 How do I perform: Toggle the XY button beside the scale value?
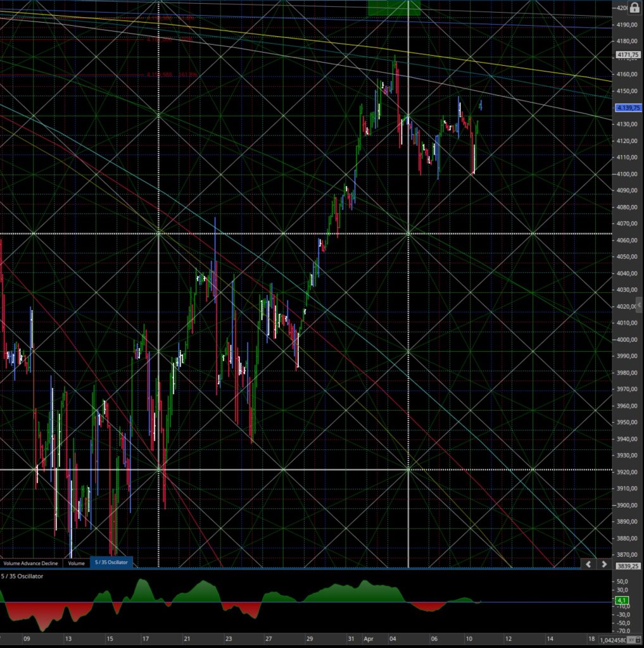tap(631, 640)
